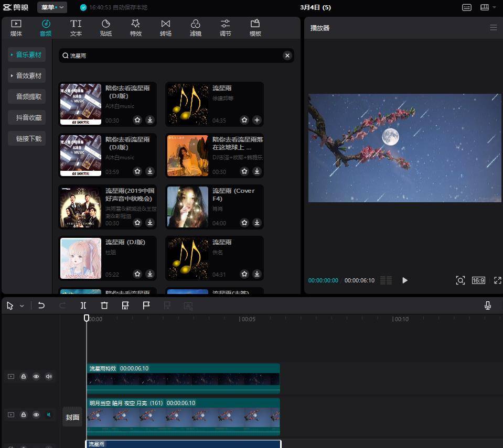Download the 03:59 陪你去看流星雨 (DJ版) track

click(150, 171)
